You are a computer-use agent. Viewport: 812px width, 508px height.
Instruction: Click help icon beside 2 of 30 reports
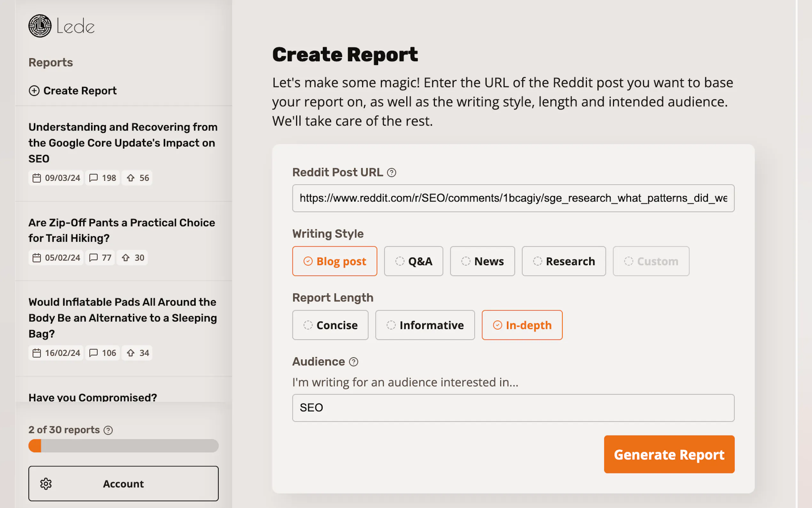pos(108,430)
